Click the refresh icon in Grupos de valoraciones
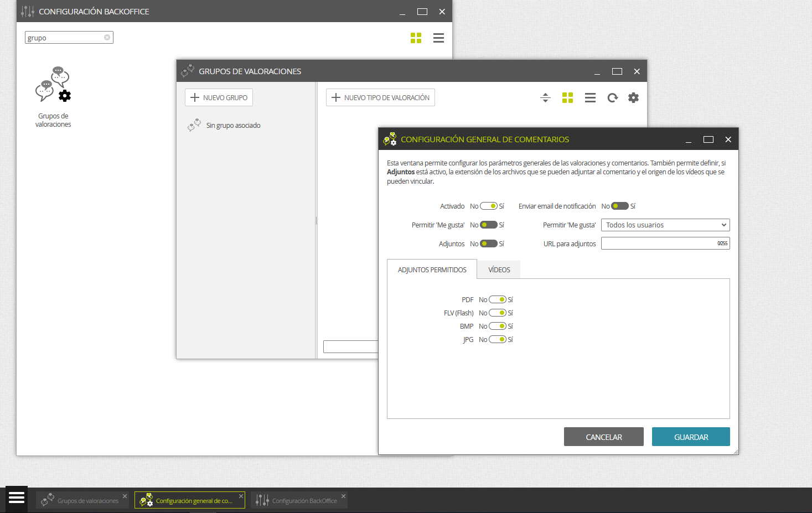This screenshot has height=513, width=812. (612, 98)
